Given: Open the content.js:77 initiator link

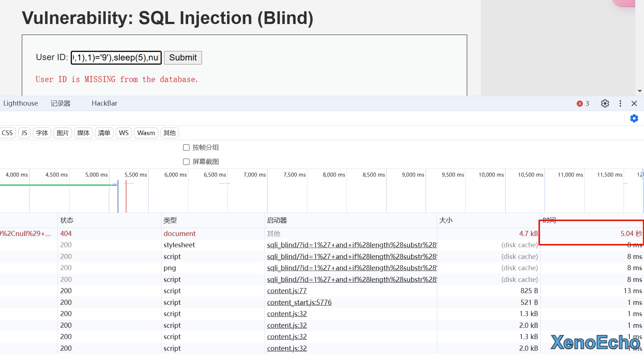Looking at the screenshot, I should (287, 291).
